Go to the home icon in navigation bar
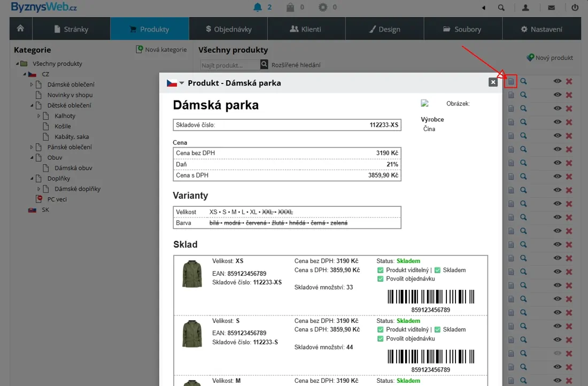The width and height of the screenshot is (588, 386). coord(21,28)
